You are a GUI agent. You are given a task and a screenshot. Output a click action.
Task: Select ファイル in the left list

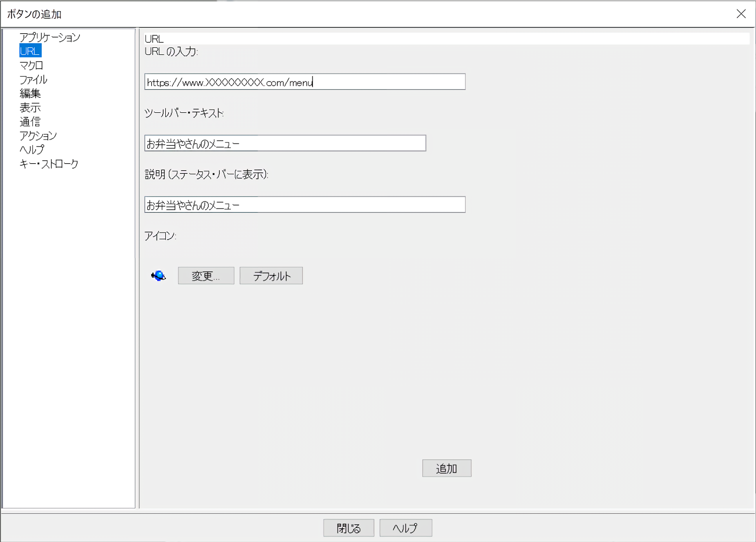pos(33,80)
